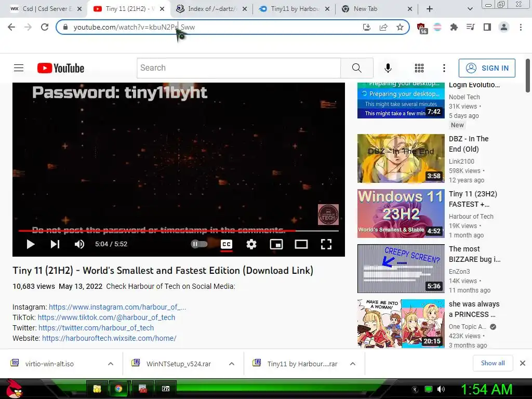Viewport: 532px width, 399px height.
Task: Open the Preparing your desktop video thumbnail
Action: point(401,100)
